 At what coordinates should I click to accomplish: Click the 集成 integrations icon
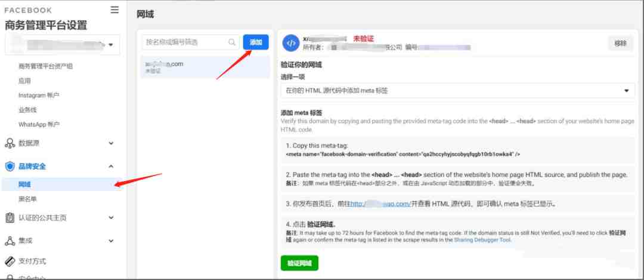tap(10, 241)
